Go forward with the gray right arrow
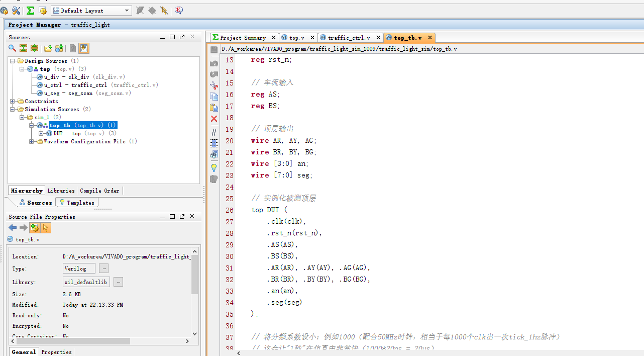This screenshot has width=644, height=356. point(23,228)
